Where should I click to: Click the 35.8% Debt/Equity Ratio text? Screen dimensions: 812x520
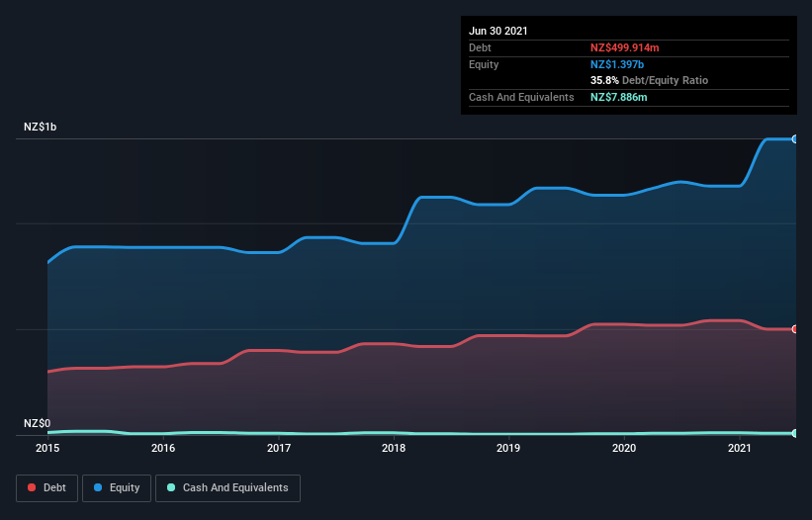(x=650, y=80)
